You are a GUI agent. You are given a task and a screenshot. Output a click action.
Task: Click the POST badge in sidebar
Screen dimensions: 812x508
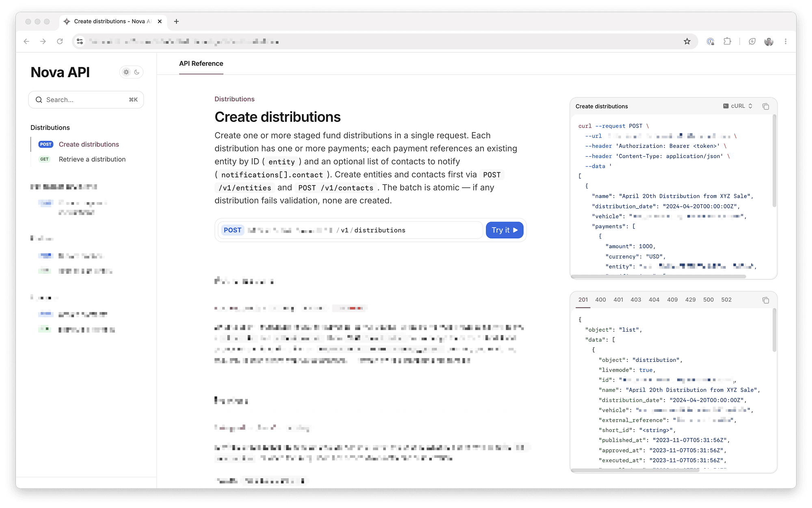(45, 145)
